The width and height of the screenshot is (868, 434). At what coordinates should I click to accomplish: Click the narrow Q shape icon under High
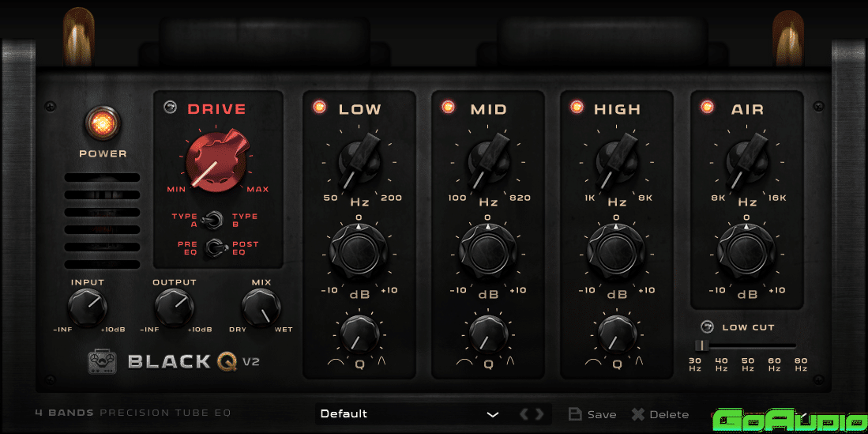640,361
